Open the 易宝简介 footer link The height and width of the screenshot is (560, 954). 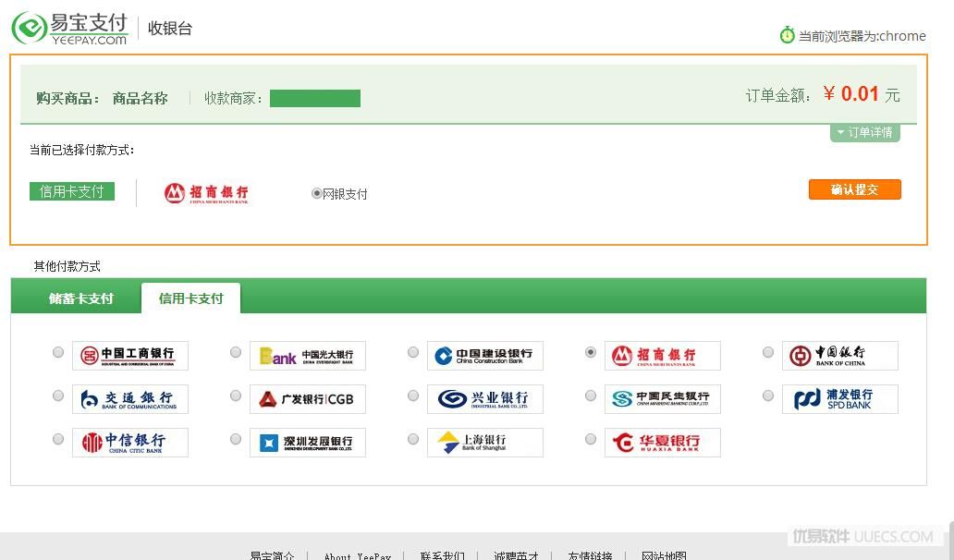click(272, 555)
